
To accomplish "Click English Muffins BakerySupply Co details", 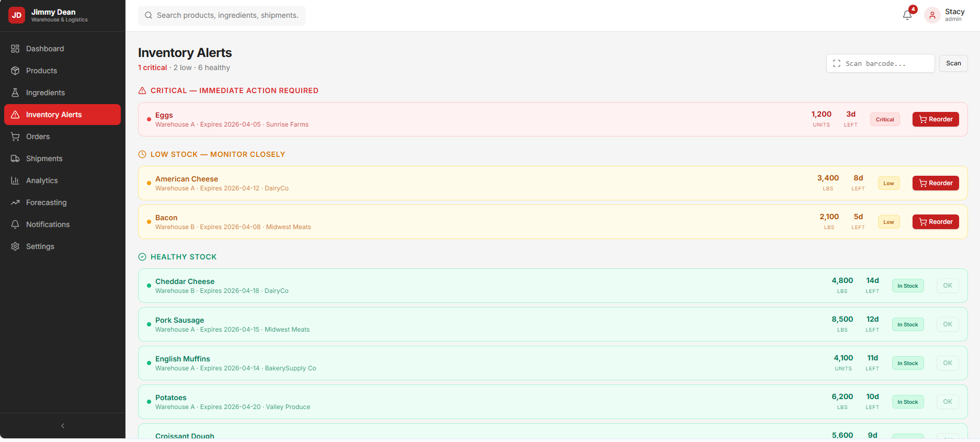I will (236, 368).
